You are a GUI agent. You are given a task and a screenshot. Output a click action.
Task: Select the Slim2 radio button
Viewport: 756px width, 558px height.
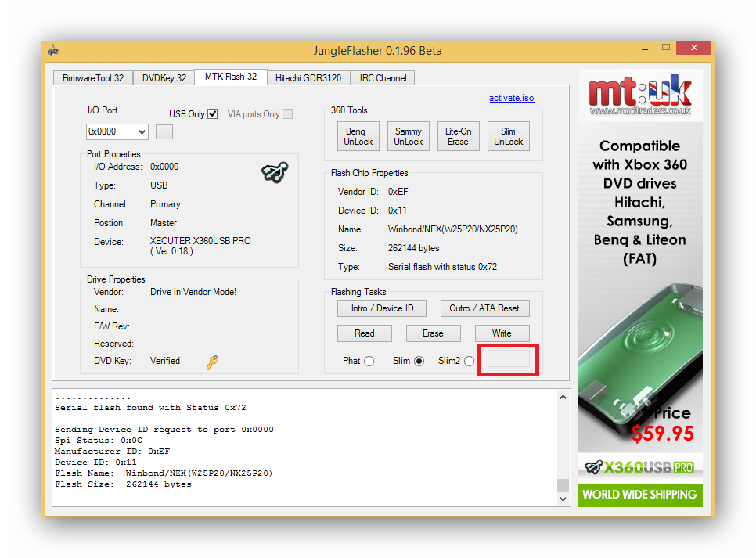(x=469, y=362)
